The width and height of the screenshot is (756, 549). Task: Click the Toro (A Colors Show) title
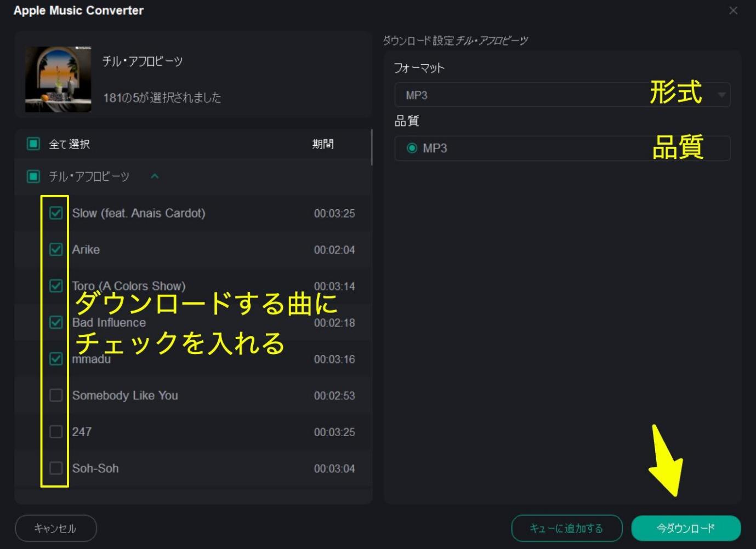pyautogui.click(x=129, y=286)
